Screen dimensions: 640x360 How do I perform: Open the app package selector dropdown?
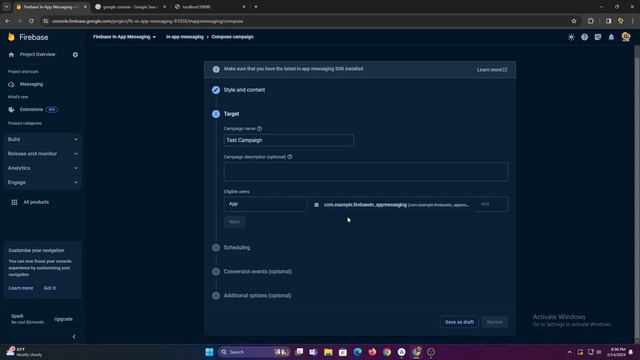coord(391,204)
